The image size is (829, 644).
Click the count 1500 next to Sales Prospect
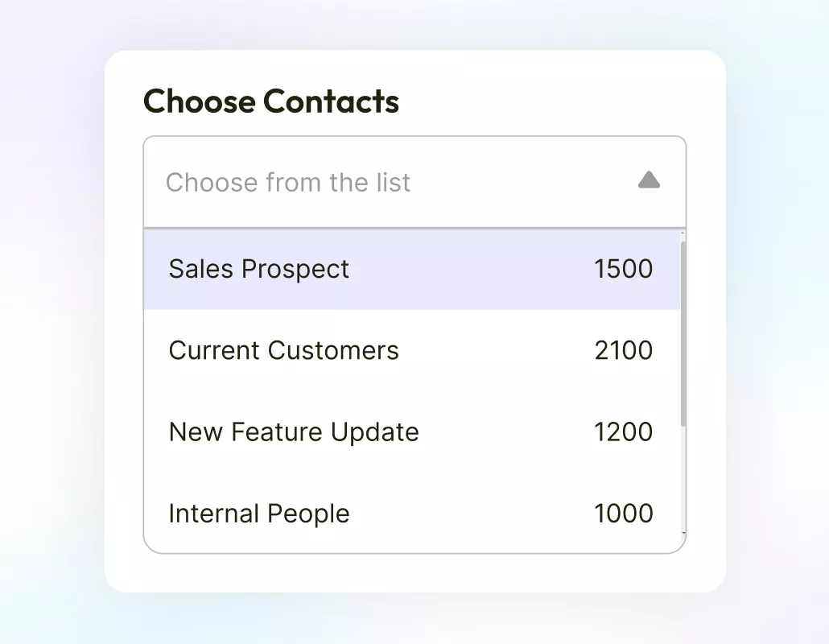623,269
